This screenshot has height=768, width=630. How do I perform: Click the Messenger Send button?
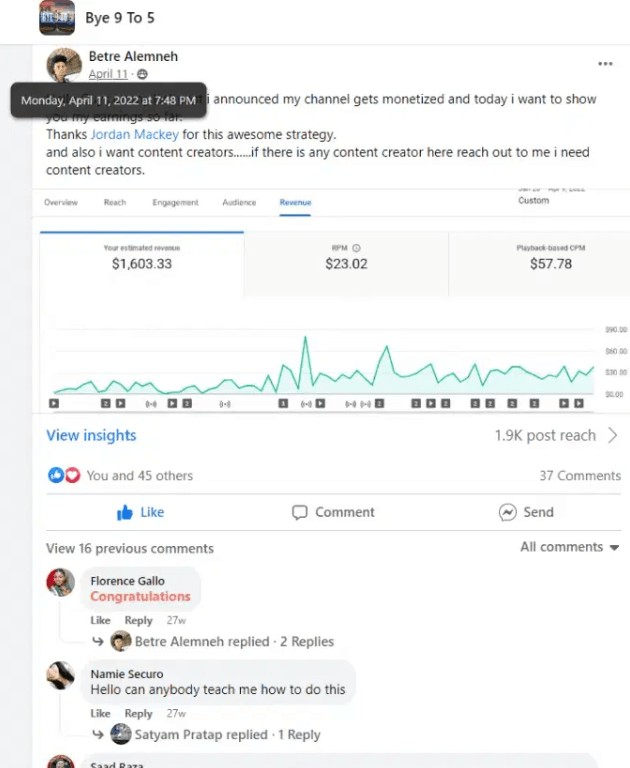[525, 512]
